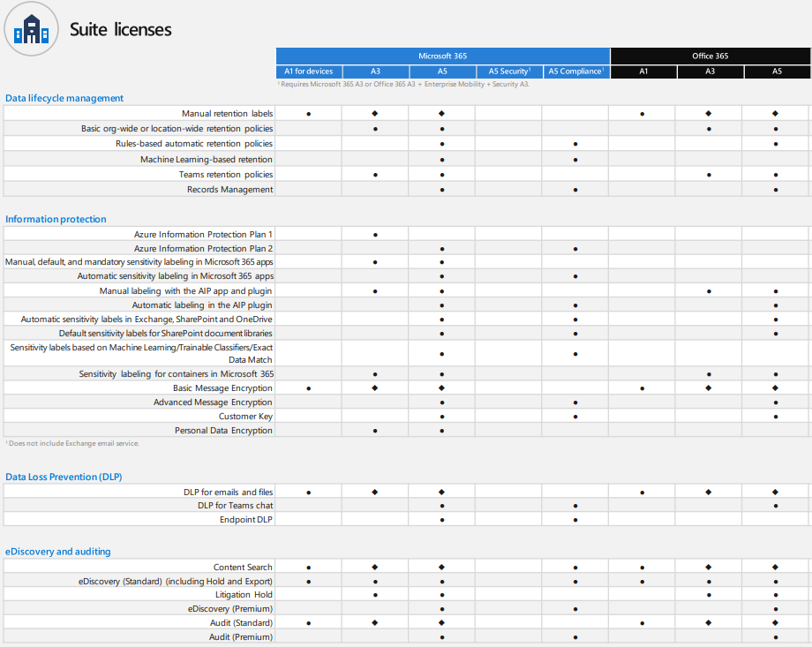This screenshot has height=647, width=812.
Task: Select the Advanced Message Encryption label
Action: [213, 402]
